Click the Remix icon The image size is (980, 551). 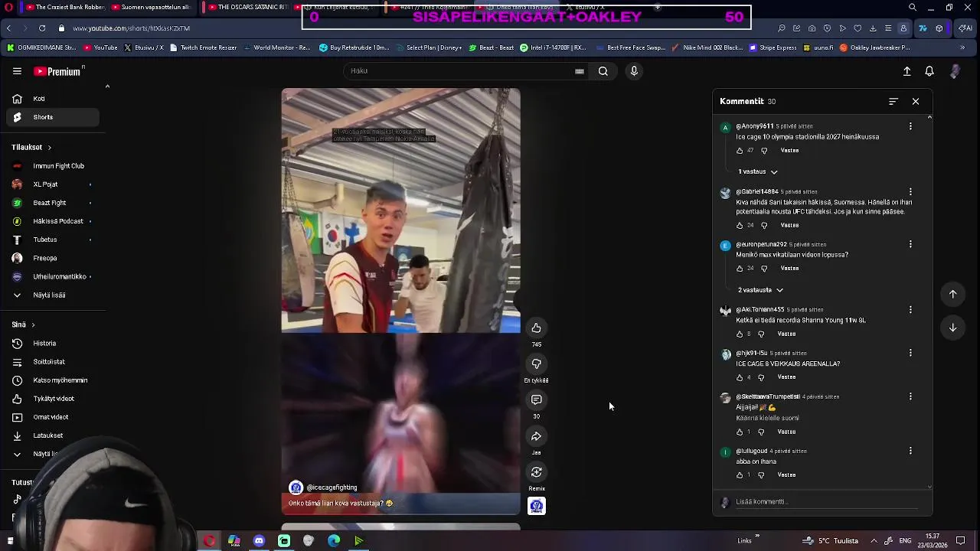536,472
